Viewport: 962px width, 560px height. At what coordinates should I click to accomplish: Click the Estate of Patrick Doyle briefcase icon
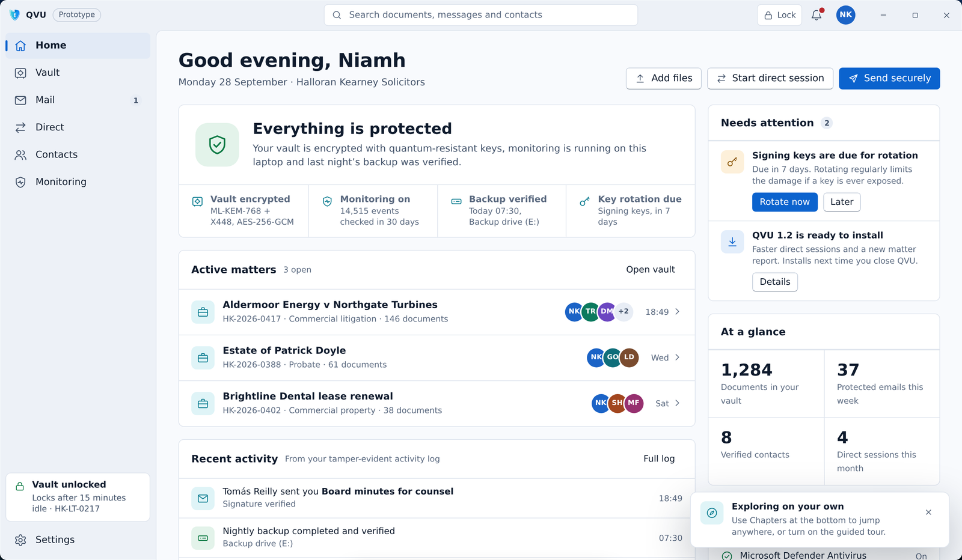[x=203, y=358]
